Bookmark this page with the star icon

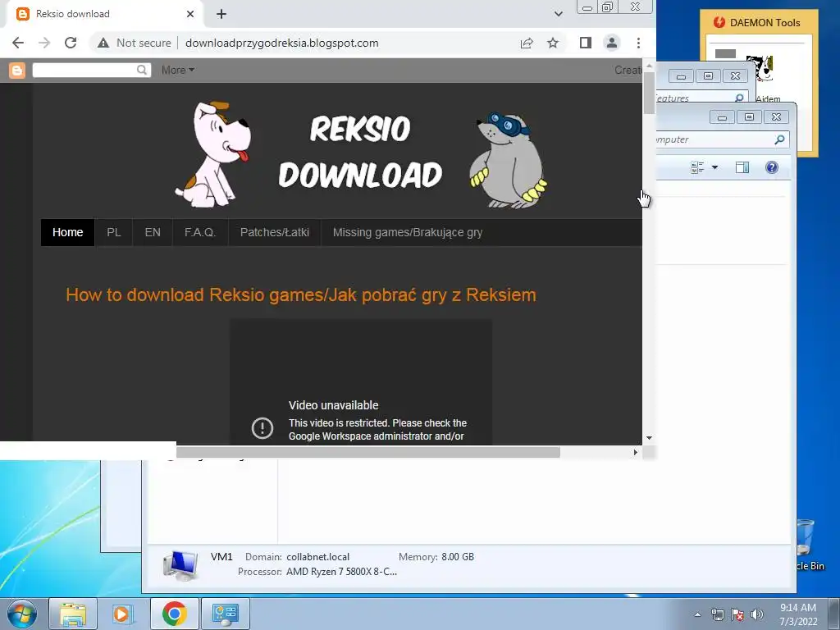coord(553,43)
